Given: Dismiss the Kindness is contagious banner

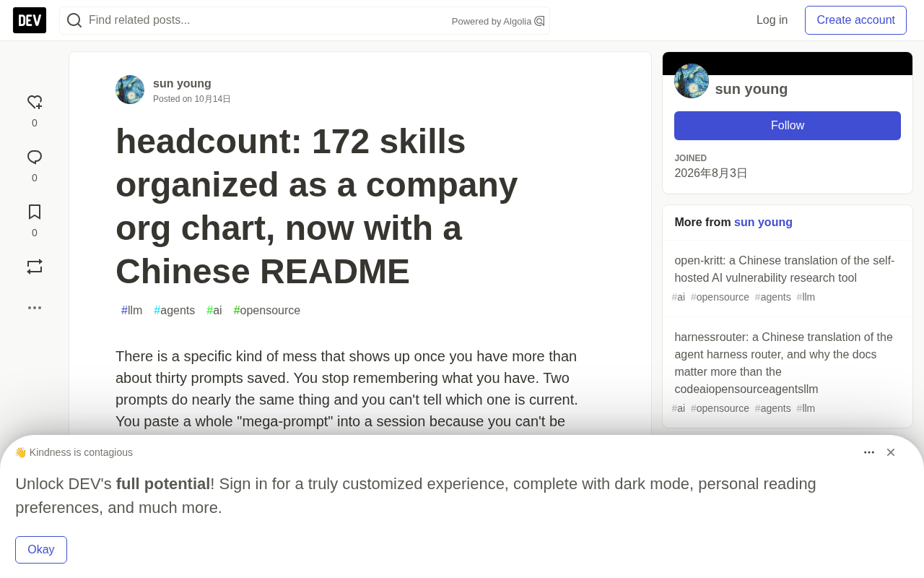Looking at the screenshot, I should pyautogui.click(x=891, y=452).
